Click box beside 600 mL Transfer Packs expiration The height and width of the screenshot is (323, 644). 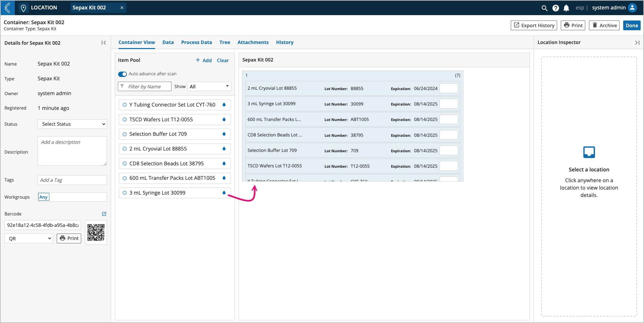pos(449,119)
